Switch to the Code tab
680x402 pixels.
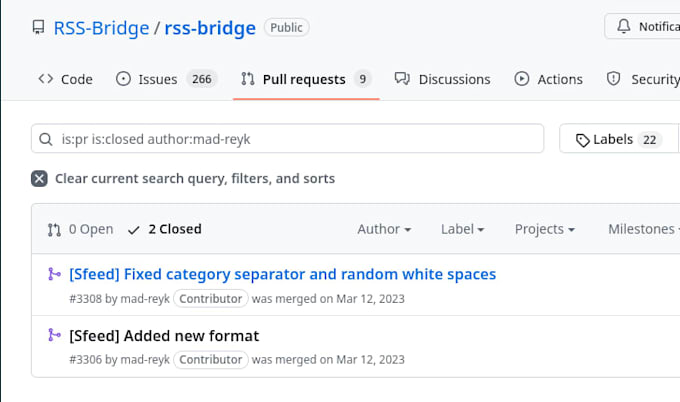pyautogui.click(x=65, y=79)
